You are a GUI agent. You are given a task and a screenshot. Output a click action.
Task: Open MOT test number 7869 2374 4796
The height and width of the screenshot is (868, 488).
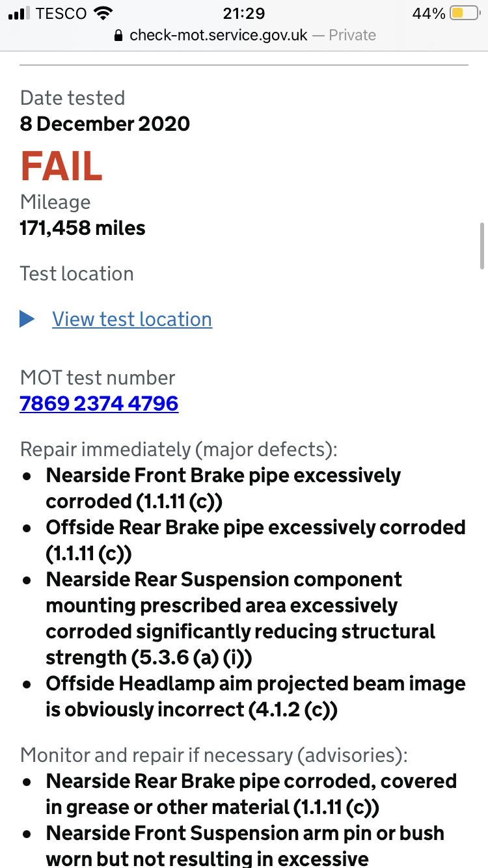coord(99,403)
